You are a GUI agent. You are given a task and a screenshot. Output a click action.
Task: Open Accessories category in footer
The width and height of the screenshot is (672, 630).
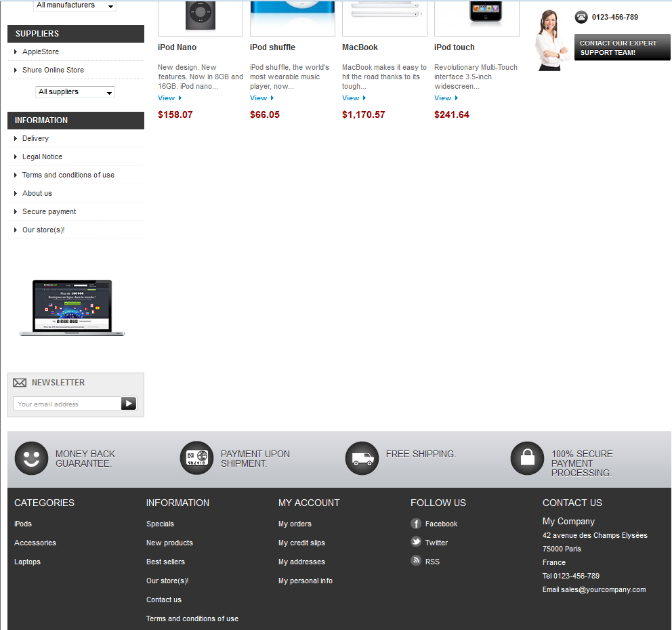click(35, 543)
